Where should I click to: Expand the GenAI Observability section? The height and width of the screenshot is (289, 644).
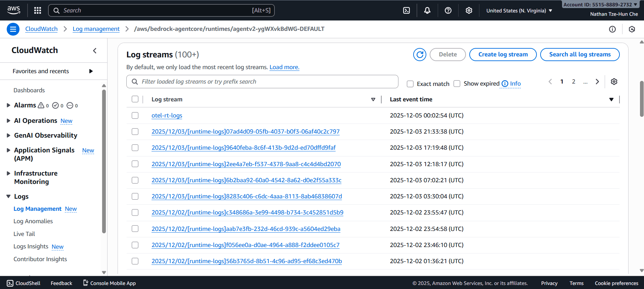tap(8, 135)
